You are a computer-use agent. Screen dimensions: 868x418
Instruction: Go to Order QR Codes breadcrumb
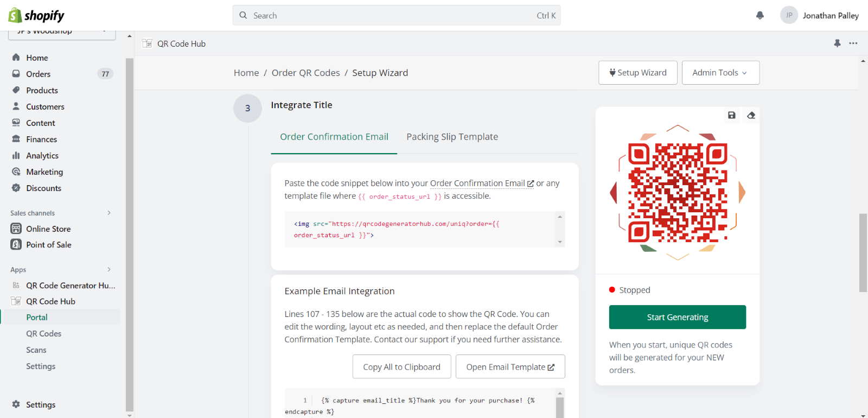pyautogui.click(x=306, y=73)
